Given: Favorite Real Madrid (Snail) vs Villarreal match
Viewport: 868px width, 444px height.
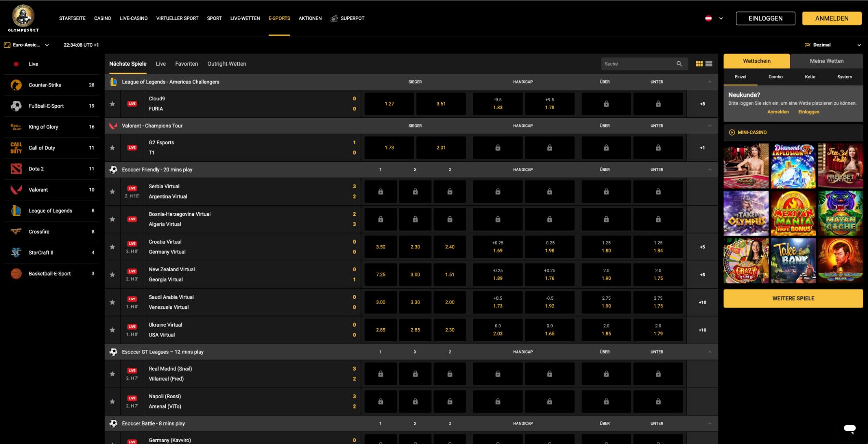Looking at the screenshot, I should tap(112, 374).
